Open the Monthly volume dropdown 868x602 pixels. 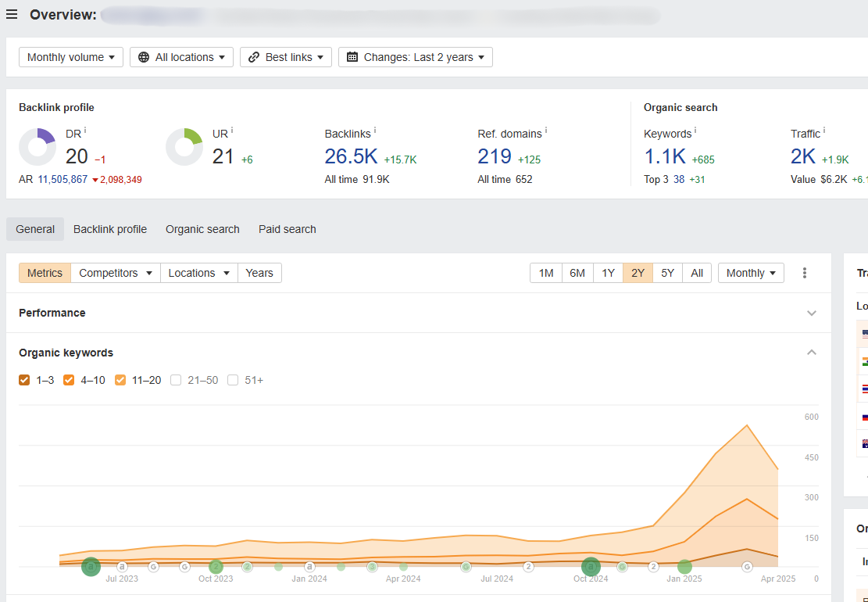tap(71, 57)
